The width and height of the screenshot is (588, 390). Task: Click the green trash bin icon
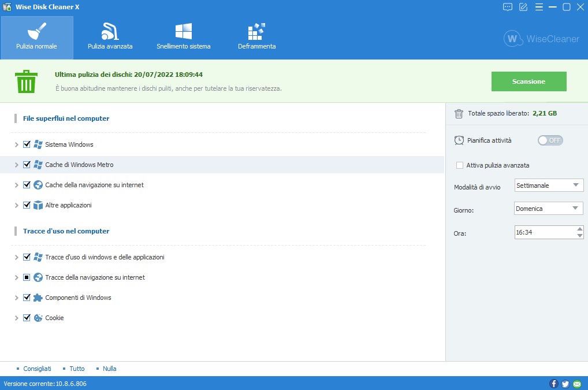pyautogui.click(x=26, y=81)
